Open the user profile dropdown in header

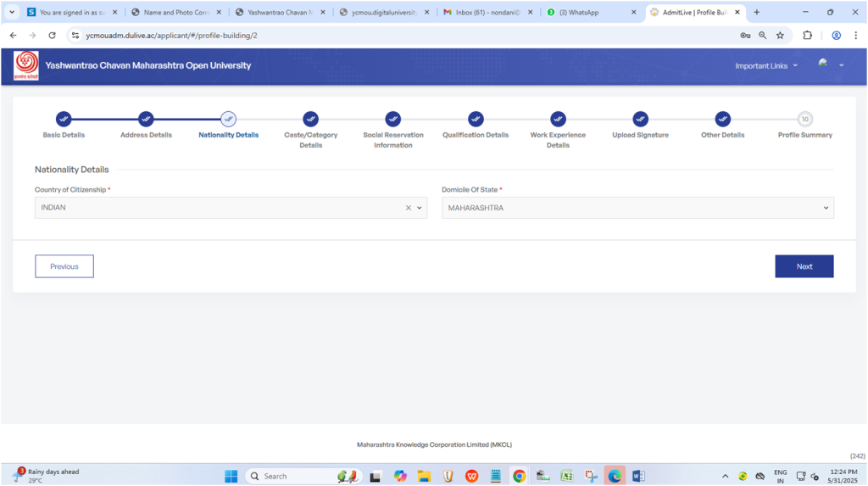pos(831,65)
